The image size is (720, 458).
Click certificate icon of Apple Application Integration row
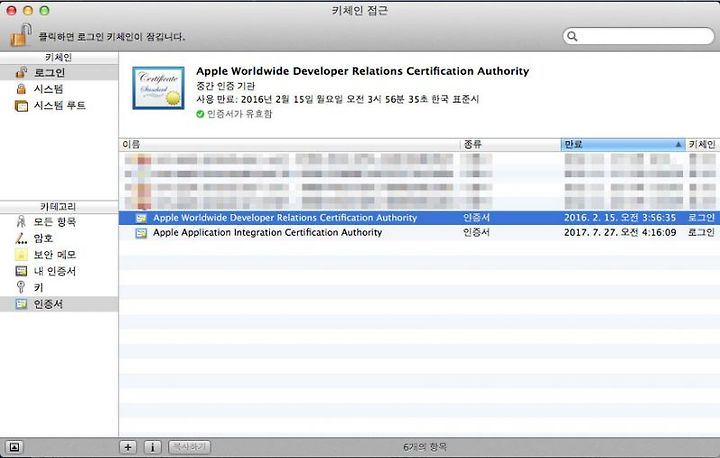coord(141,233)
